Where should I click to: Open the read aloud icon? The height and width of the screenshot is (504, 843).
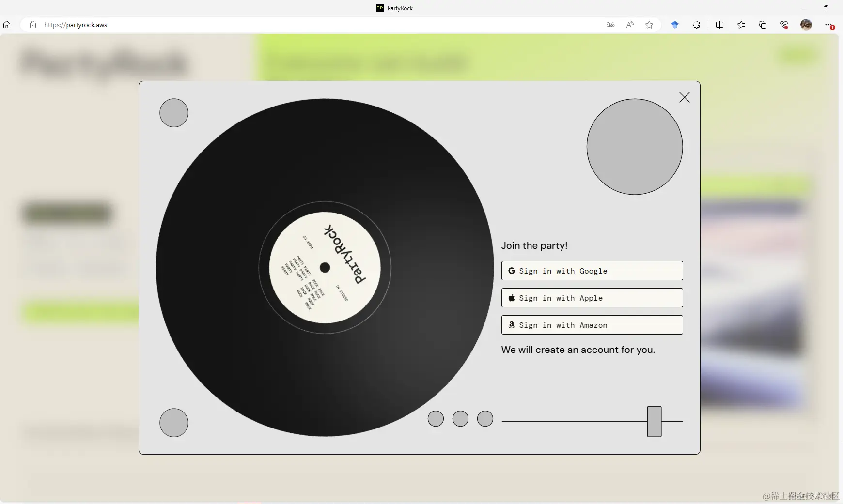click(x=630, y=25)
